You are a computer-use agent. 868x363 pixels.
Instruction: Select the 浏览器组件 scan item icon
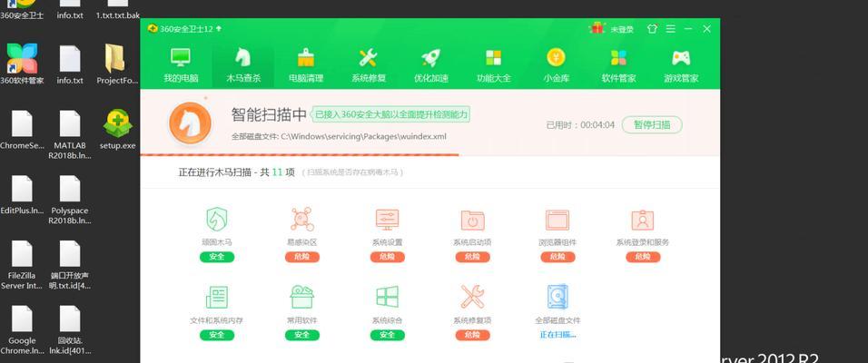pyautogui.click(x=557, y=220)
